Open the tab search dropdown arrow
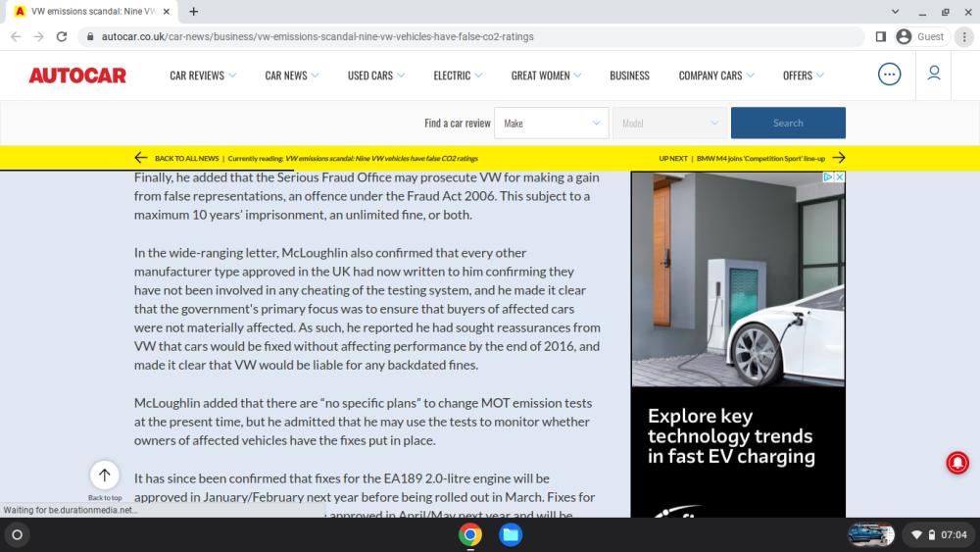The image size is (980, 552). [895, 11]
